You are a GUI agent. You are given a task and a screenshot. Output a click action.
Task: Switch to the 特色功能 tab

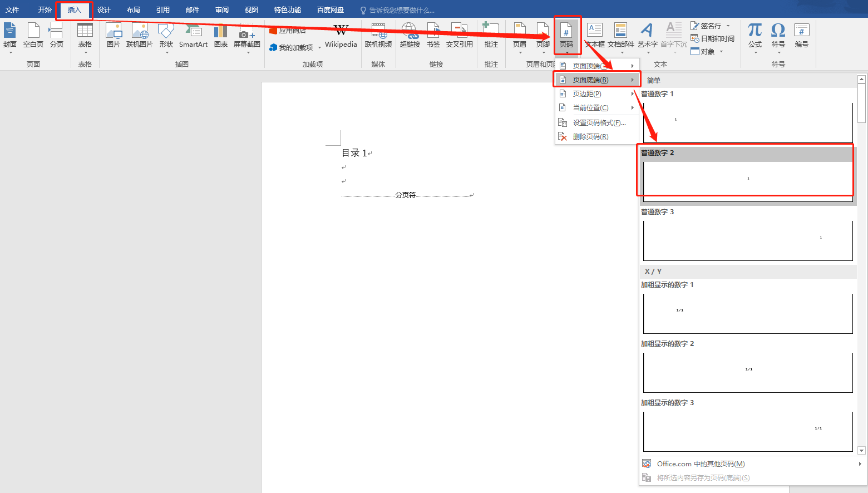[288, 9]
